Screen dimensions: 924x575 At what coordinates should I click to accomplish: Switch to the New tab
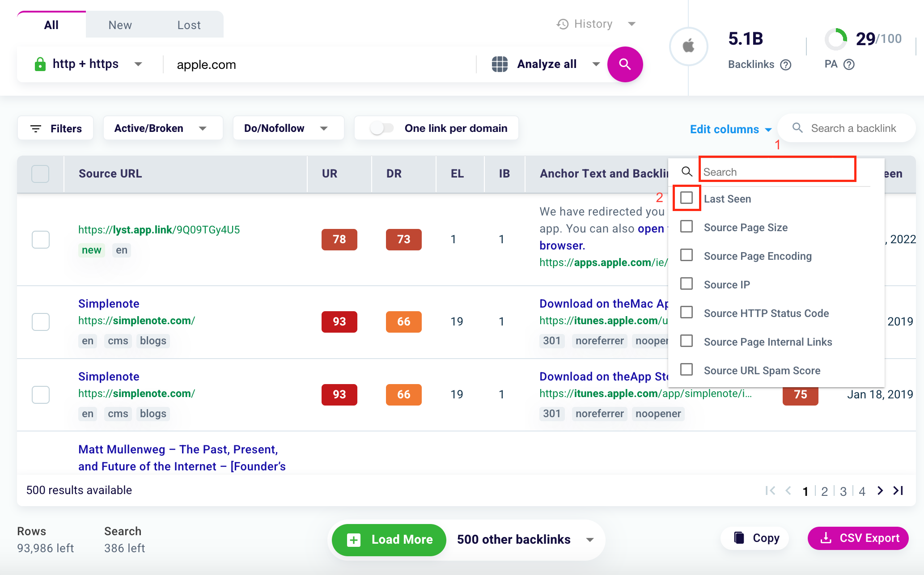pos(120,25)
